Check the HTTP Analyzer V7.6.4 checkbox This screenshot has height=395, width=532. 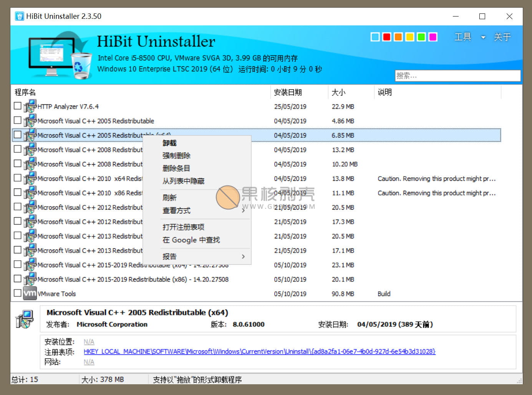click(17, 106)
